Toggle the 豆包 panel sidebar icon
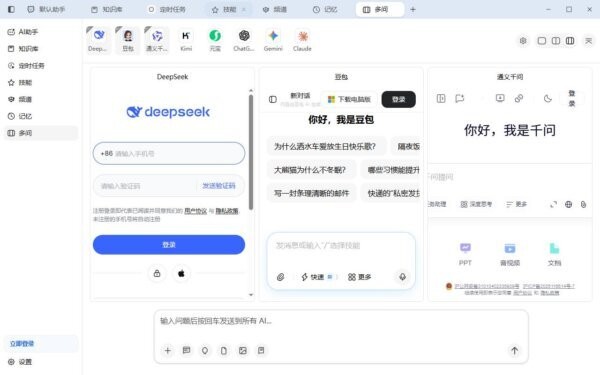The image size is (600, 375). (x=272, y=99)
